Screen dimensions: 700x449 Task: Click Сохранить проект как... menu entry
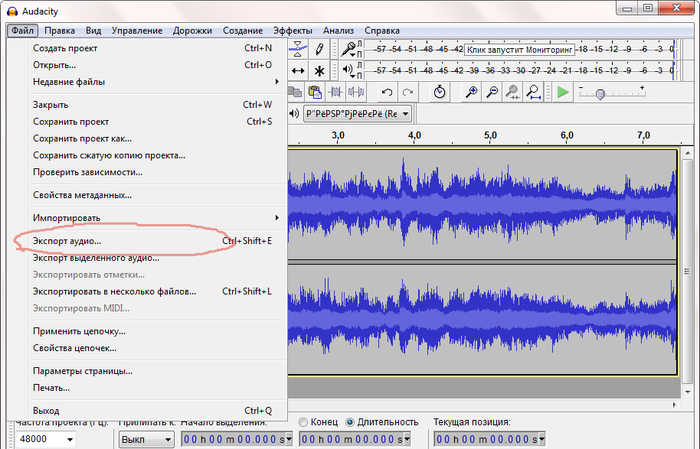82,138
